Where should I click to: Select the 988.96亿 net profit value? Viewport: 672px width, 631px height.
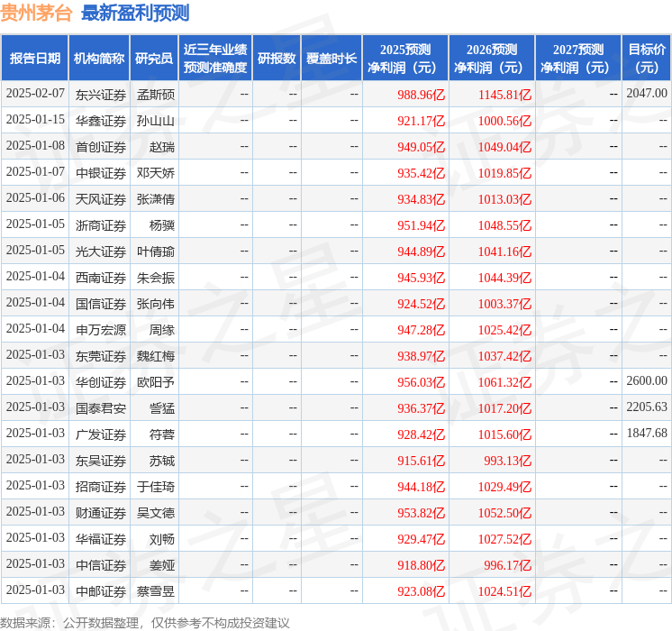pyautogui.click(x=421, y=94)
